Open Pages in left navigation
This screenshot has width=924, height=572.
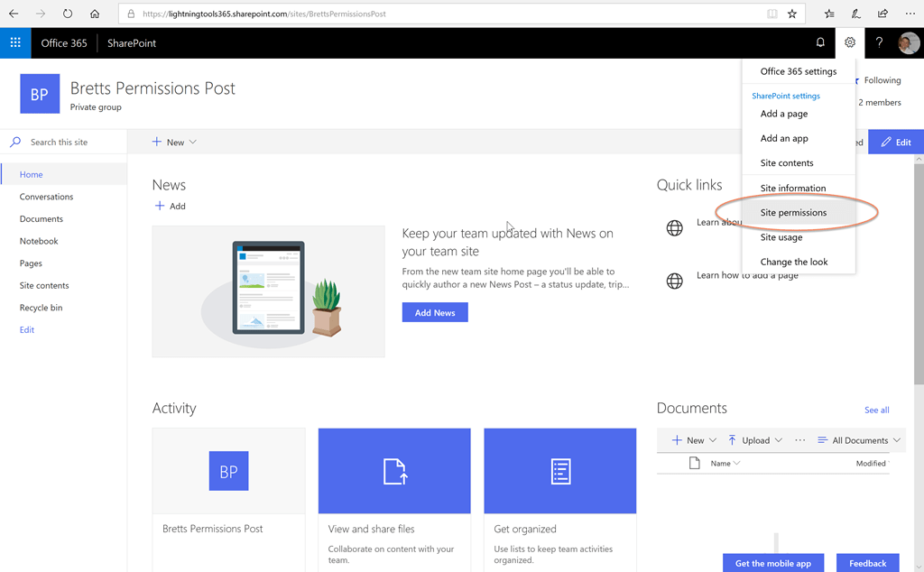point(31,263)
